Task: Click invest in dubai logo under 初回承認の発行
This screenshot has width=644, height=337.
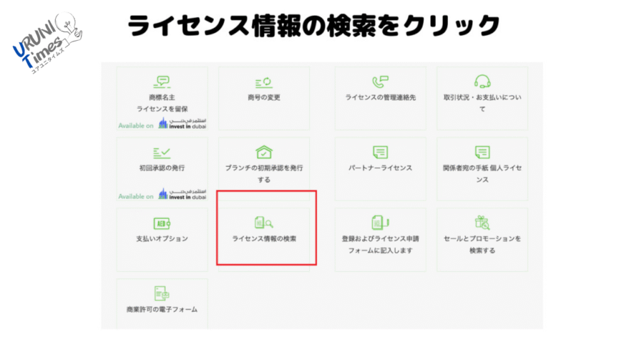Action: tap(182, 194)
